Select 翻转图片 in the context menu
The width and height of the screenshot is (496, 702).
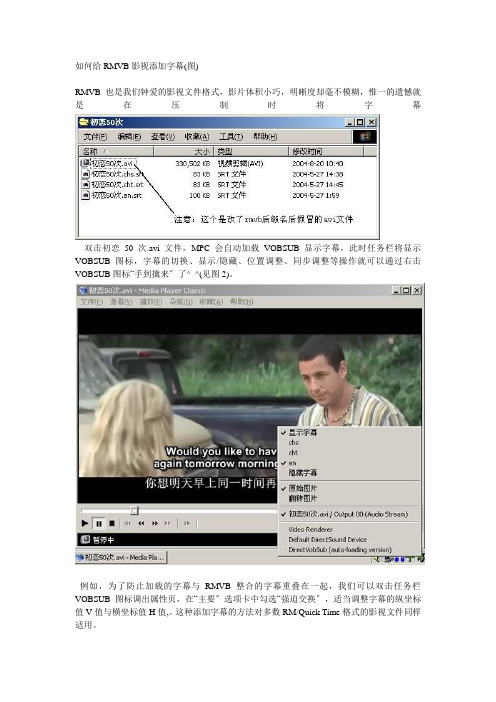349,498
